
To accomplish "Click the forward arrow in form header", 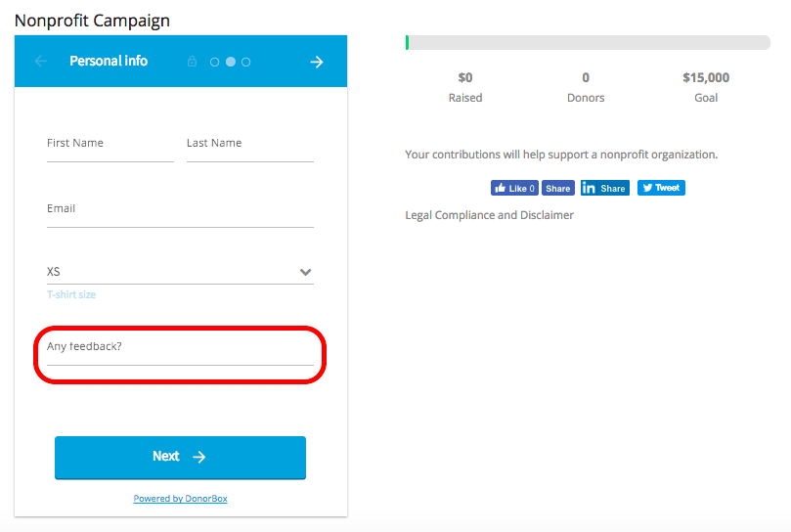I will click(x=317, y=62).
